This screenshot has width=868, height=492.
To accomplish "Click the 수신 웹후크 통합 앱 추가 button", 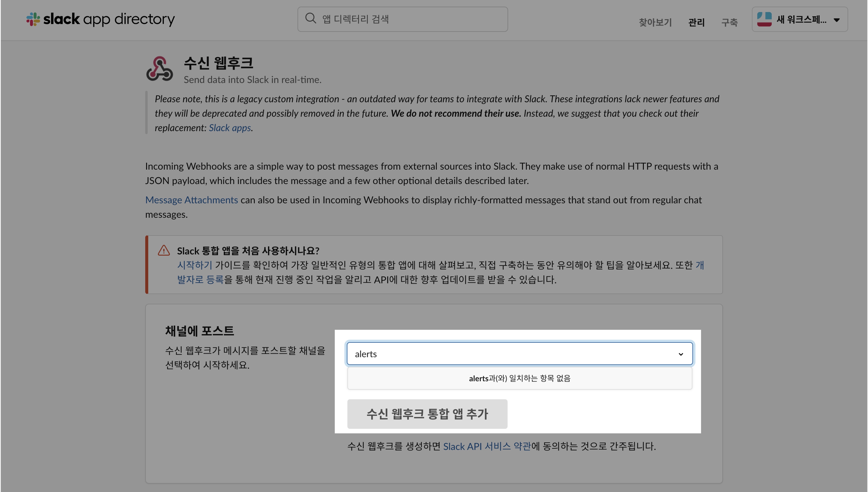I will coord(427,414).
